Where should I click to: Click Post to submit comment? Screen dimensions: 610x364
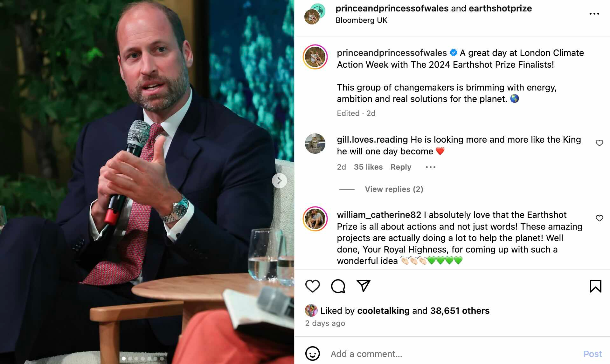[x=593, y=354]
